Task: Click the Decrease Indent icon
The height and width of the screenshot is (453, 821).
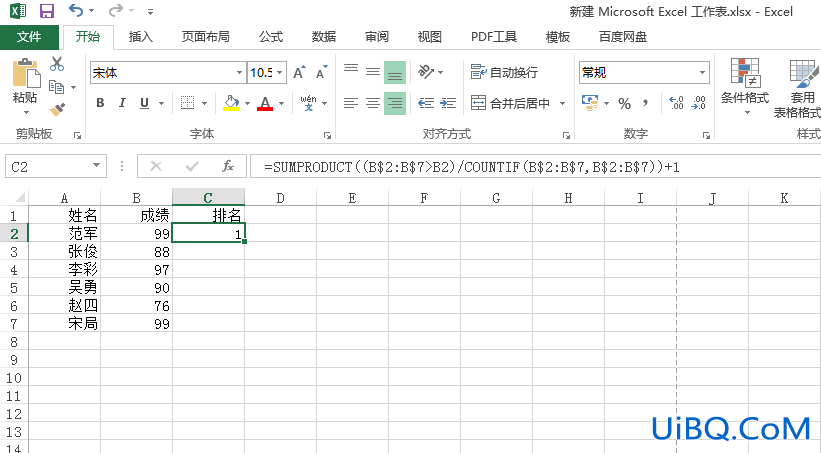Action: (x=426, y=103)
